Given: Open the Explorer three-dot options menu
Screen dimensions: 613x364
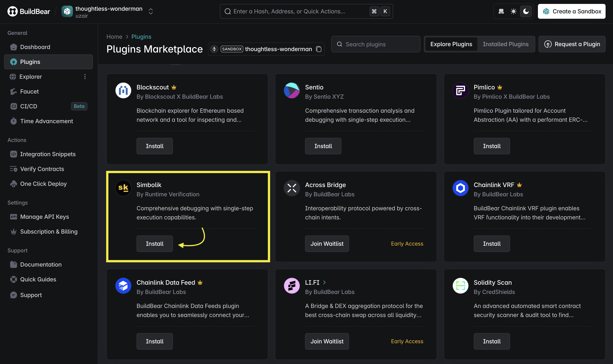Looking at the screenshot, I should click(85, 76).
